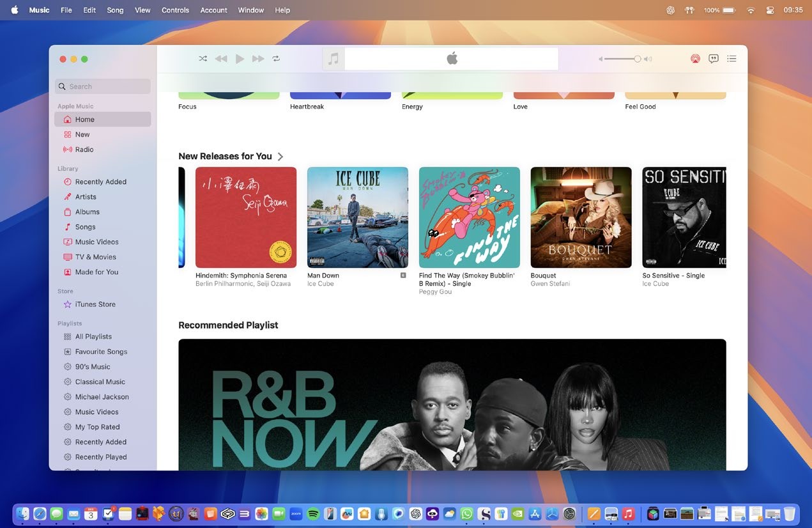812x528 pixels.
Task: Click the ChatGPT icon in menu bar
Action: coord(670,10)
